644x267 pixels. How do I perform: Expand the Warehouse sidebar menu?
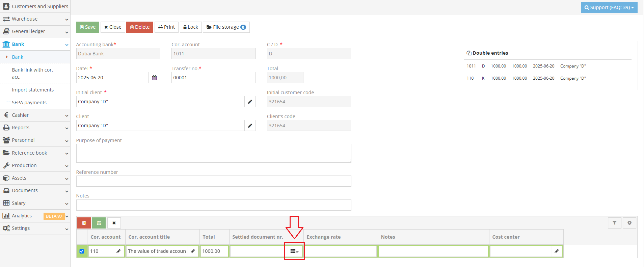pos(35,19)
